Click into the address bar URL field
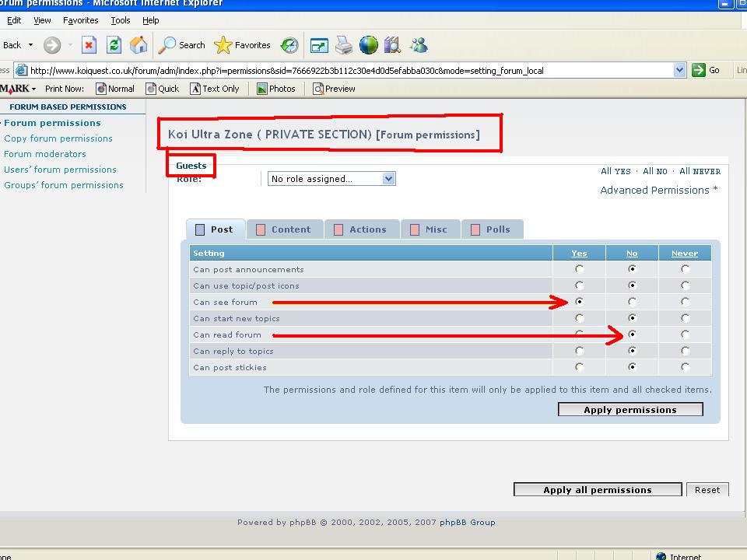This screenshot has width=747, height=560. pyautogui.click(x=350, y=70)
